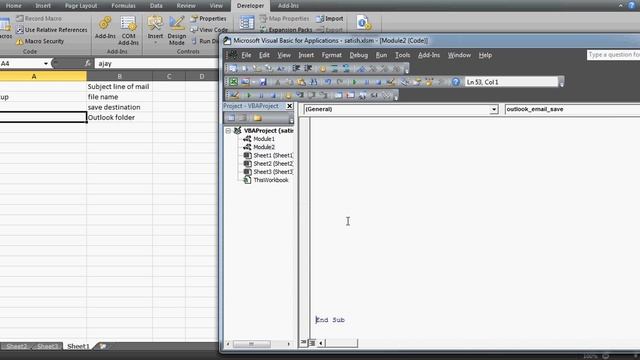Click Insert UserForm icon in Standard toolbar
Image resolution: width=640 pixels, height=360 pixels.
pyautogui.click(x=245, y=82)
